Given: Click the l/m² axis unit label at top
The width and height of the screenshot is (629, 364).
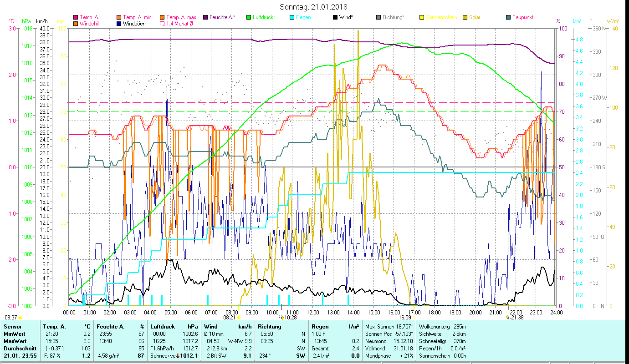Looking at the screenshot, I should [577, 21].
